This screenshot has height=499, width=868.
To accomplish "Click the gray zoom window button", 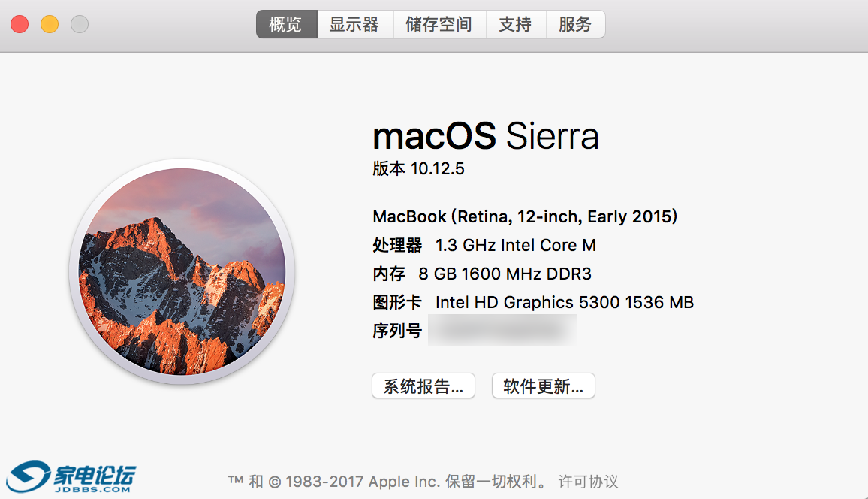I will [80, 24].
